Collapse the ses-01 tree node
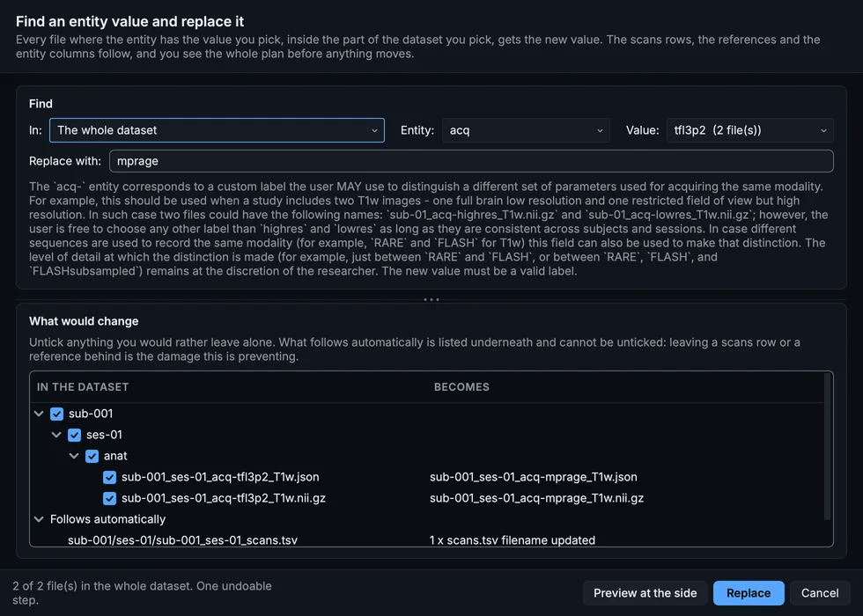 (56, 435)
